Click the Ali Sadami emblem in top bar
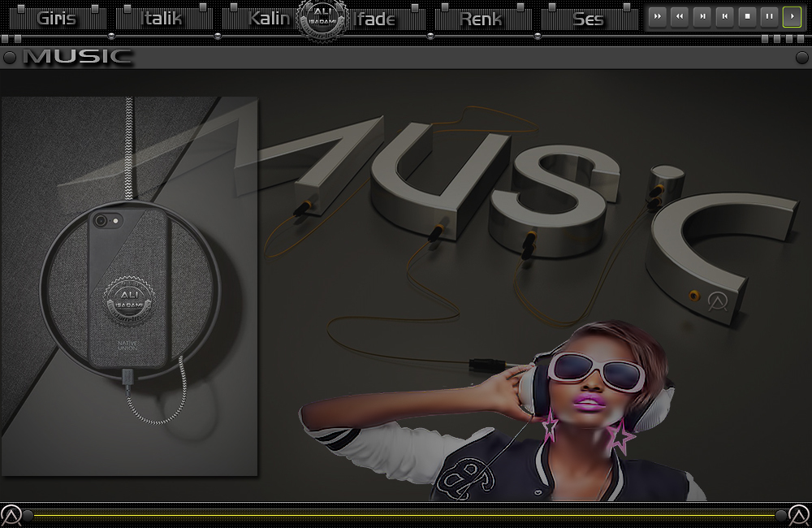 pos(323,19)
